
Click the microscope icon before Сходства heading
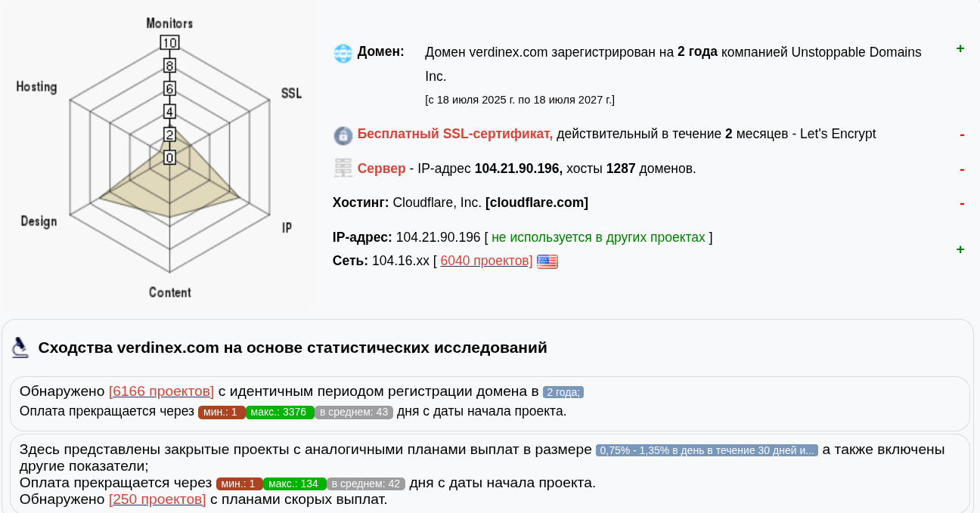[x=20, y=348]
